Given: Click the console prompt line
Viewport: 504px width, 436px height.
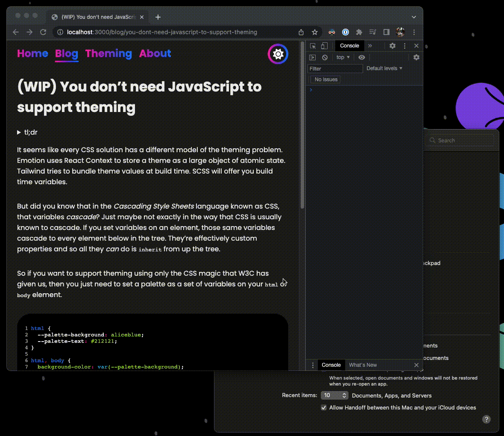Looking at the screenshot, I should click(x=364, y=90).
